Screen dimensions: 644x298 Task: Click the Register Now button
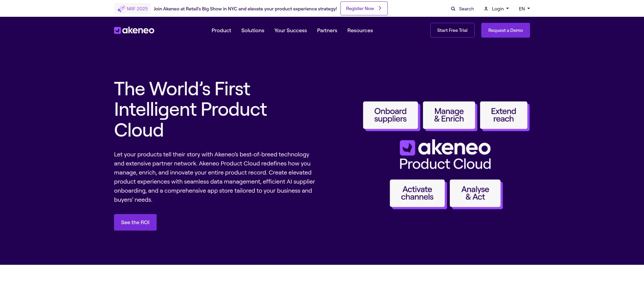click(x=364, y=8)
